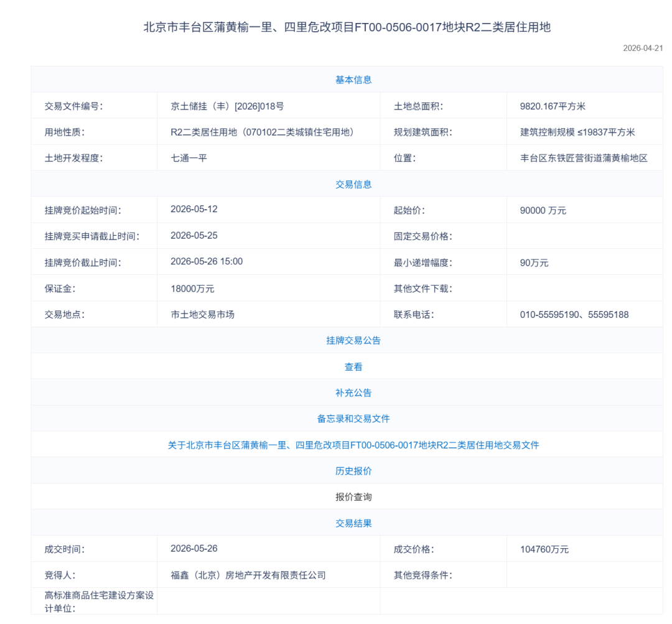Image resolution: width=672 pixels, height=624 pixels.
Task: Click the 起始价 label
Action: pos(409,210)
